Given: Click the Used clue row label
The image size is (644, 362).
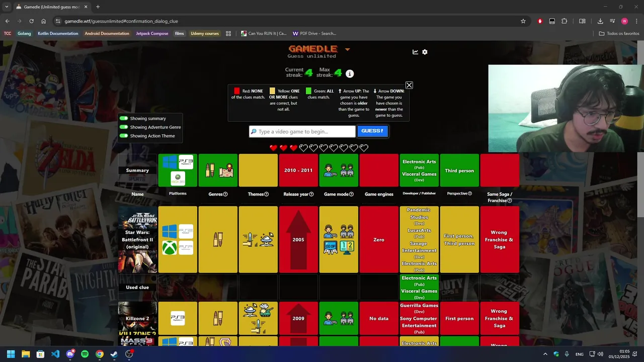Looking at the screenshot, I should click(137, 287).
